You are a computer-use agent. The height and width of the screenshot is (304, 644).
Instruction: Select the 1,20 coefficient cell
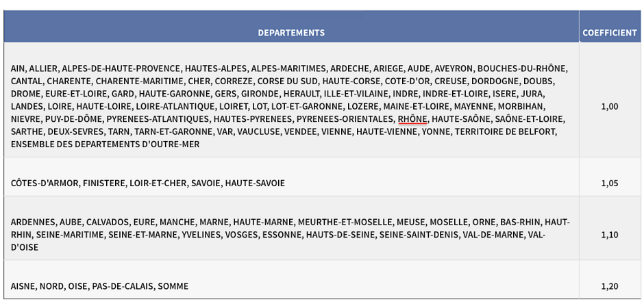(x=610, y=286)
